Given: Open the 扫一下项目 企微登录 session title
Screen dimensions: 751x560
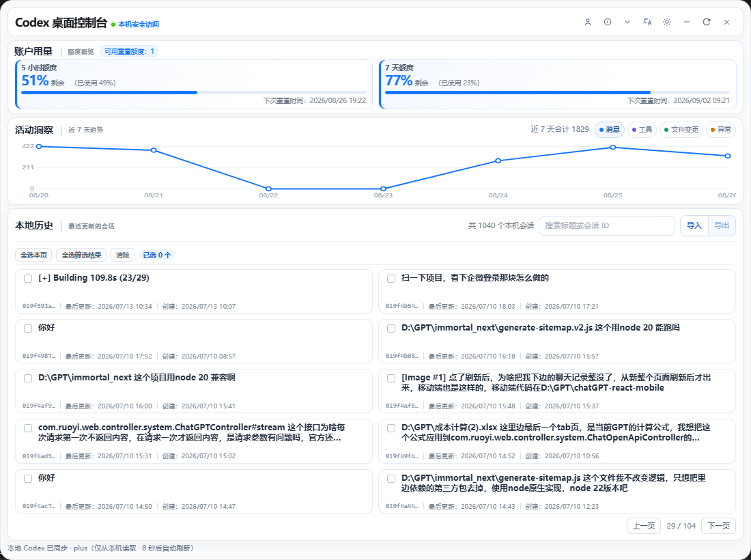Looking at the screenshot, I should pos(474,278).
